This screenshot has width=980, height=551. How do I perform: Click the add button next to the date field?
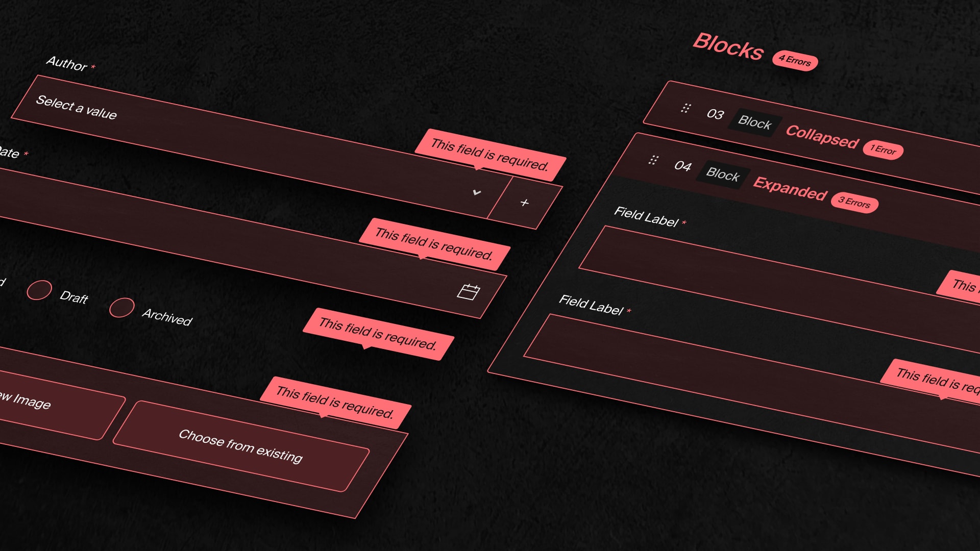tap(526, 202)
